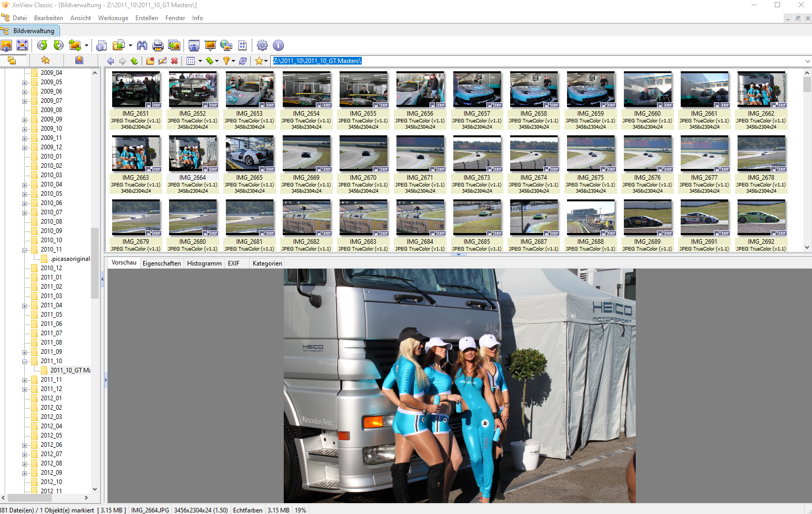Collapse the 2010_11 folder tree node
812x514 pixels.
point(24,250)
